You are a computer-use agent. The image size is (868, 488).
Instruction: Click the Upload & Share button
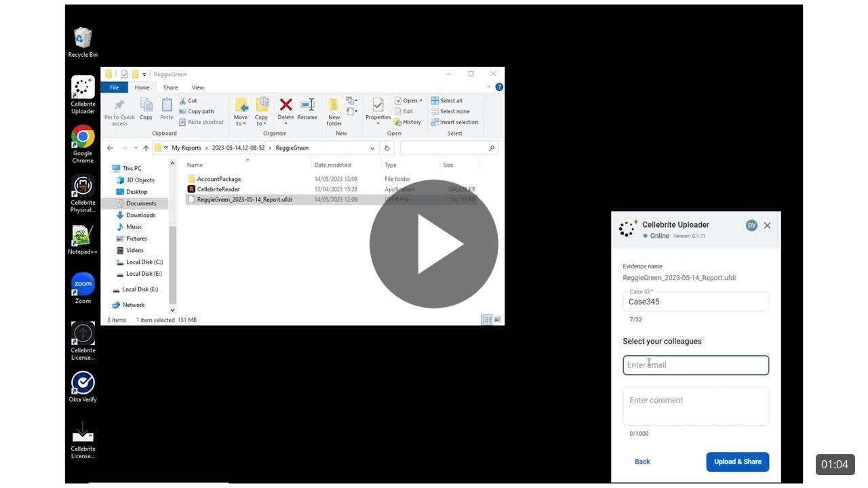point(737,462)
